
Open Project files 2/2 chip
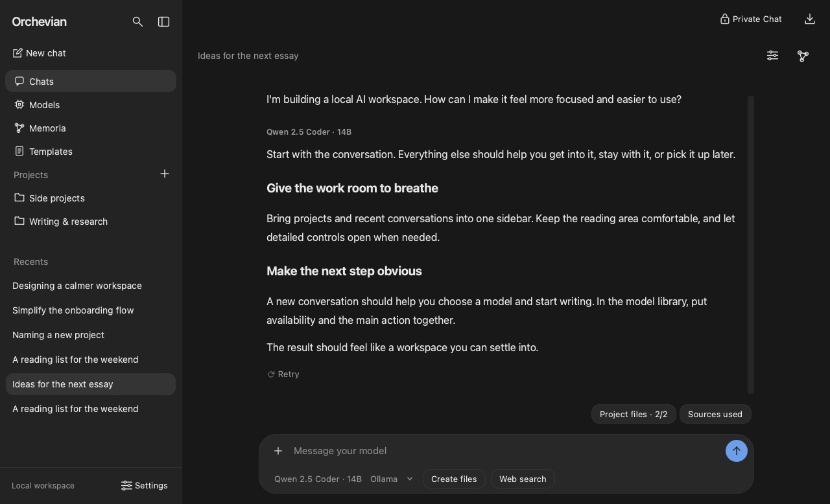pos(634,414)
